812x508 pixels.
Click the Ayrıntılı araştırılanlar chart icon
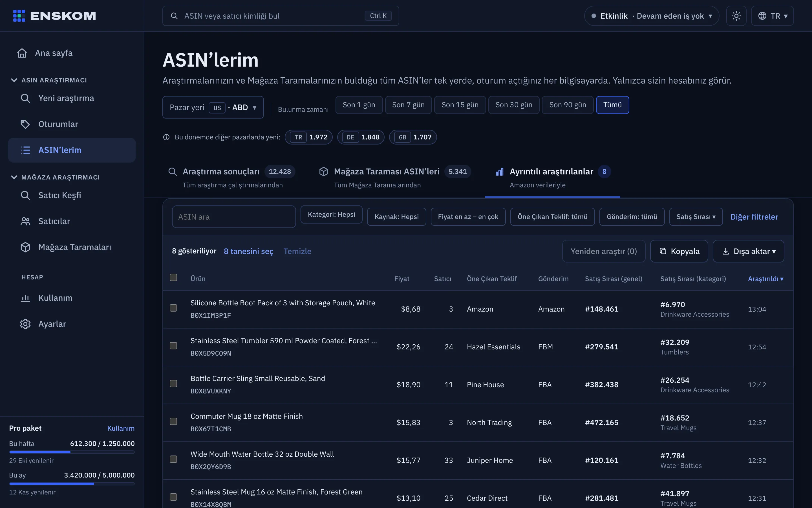[499, 172]
